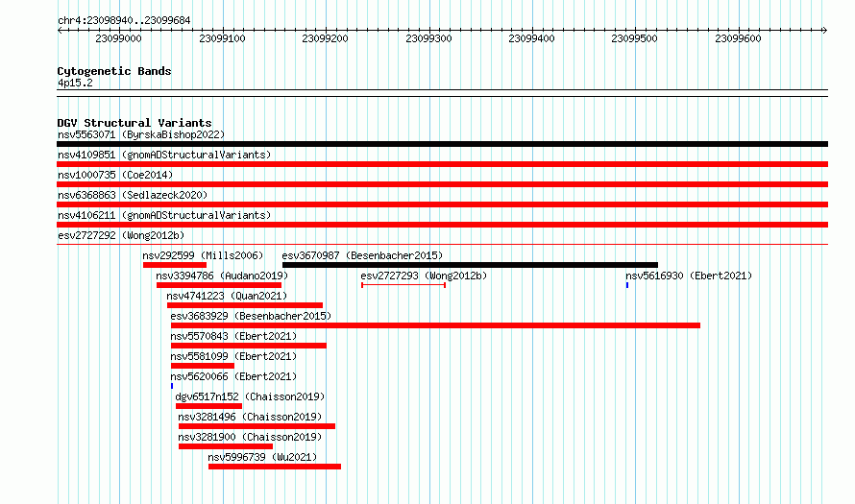Screen dimensions: 855x504
Task: Click the 23099100 ruler coordinate
Action: click(x=223, y=38)
